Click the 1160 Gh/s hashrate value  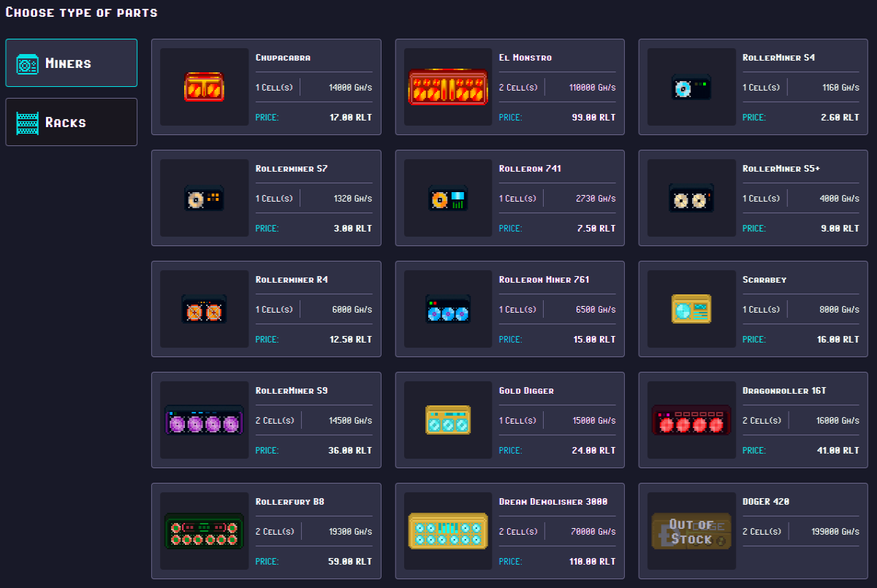click(x=840, y=88)
